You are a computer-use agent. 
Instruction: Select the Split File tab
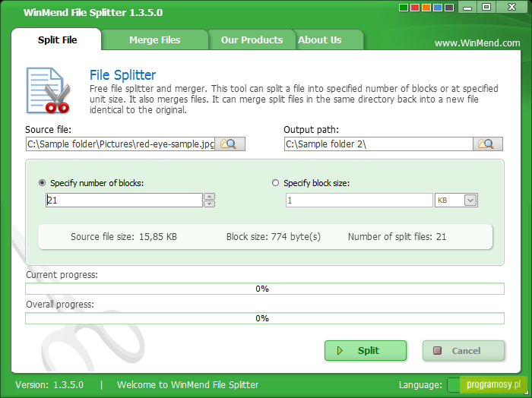pos(57,40)
